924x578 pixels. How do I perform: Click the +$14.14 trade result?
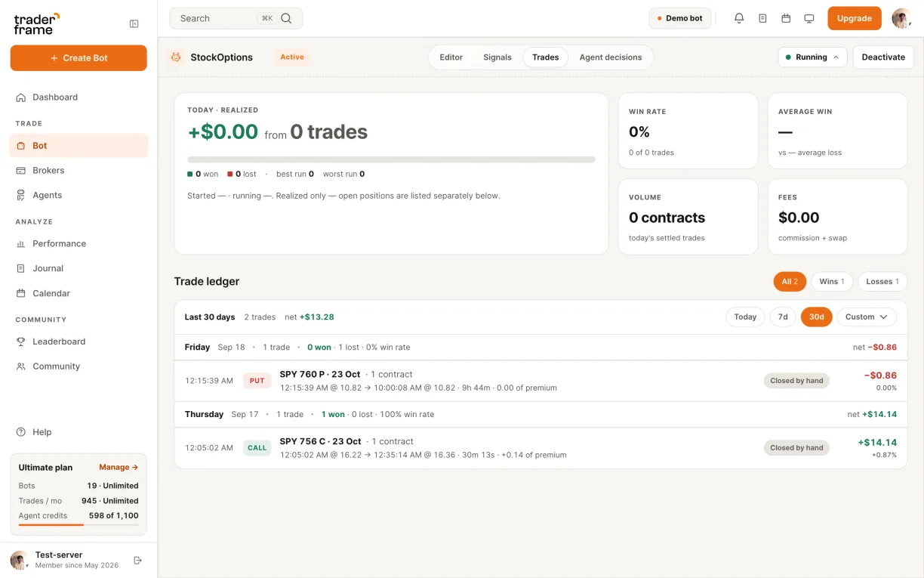(877, 443)
